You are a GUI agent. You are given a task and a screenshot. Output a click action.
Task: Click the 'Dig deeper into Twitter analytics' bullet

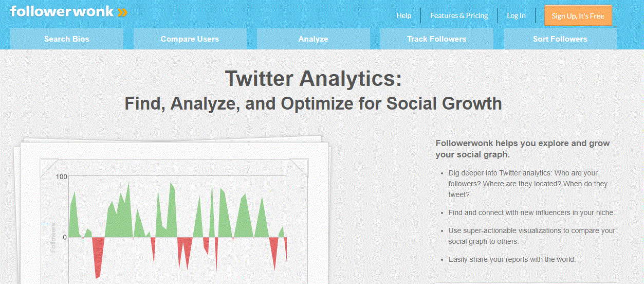coord(528,184)
